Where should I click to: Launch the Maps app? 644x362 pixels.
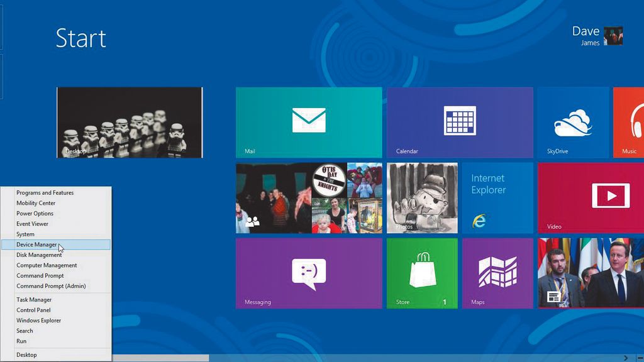(x=497, y=273)
